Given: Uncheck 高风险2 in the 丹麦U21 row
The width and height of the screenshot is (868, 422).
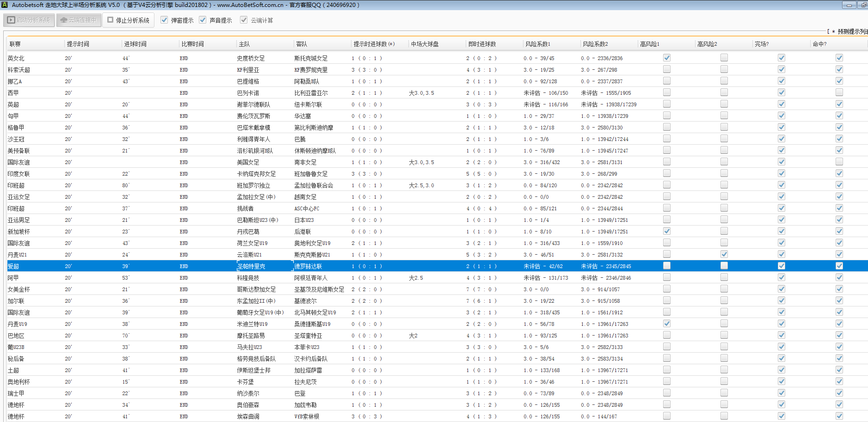Looking at the screenshot, I should click(724, 254).
